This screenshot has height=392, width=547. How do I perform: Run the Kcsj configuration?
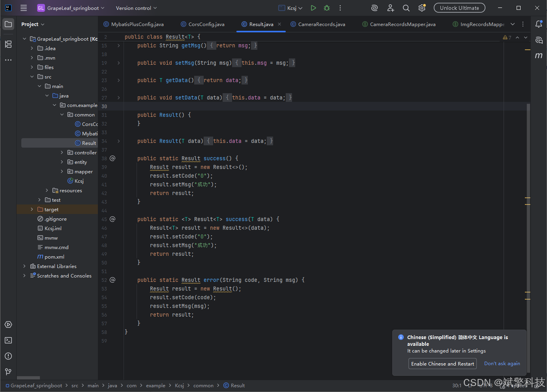coord(313,8)
